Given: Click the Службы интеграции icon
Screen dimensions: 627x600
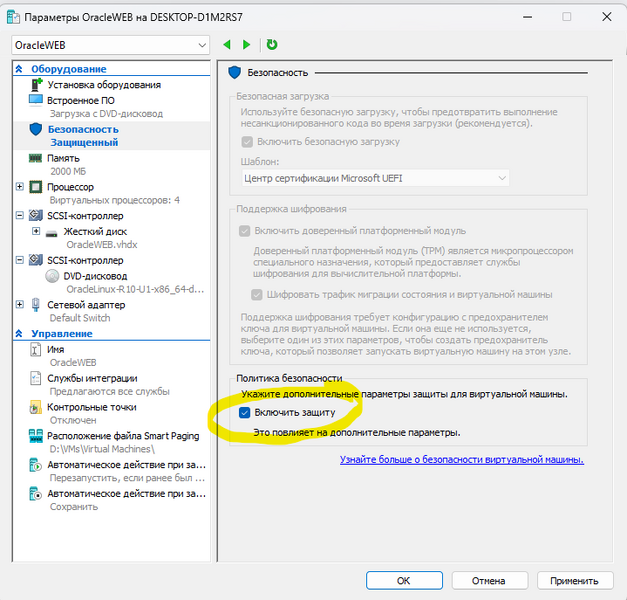Looking at the screenshot, I should [x=36, y=378].
